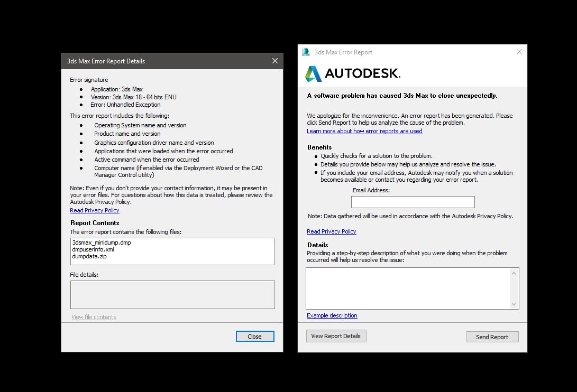Screen dimensions: 577x392
Task: Open the Example description link
Action: [x=332, y=315]
